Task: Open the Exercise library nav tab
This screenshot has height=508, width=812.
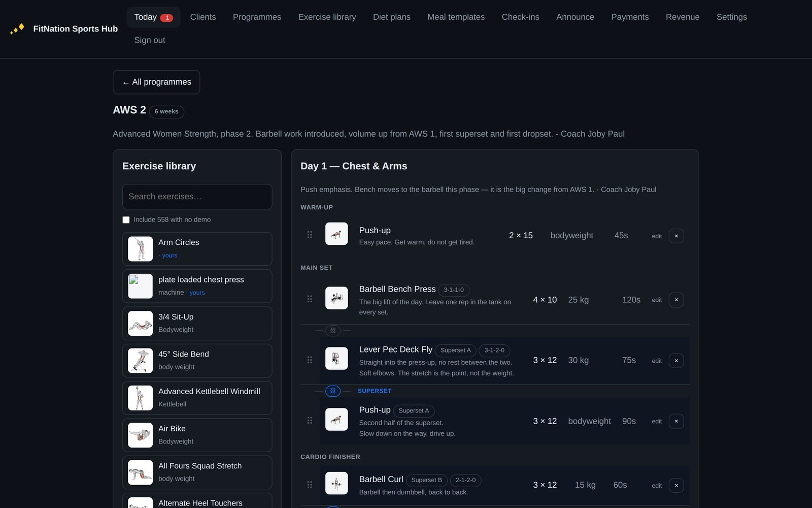Action: point(327,17)
